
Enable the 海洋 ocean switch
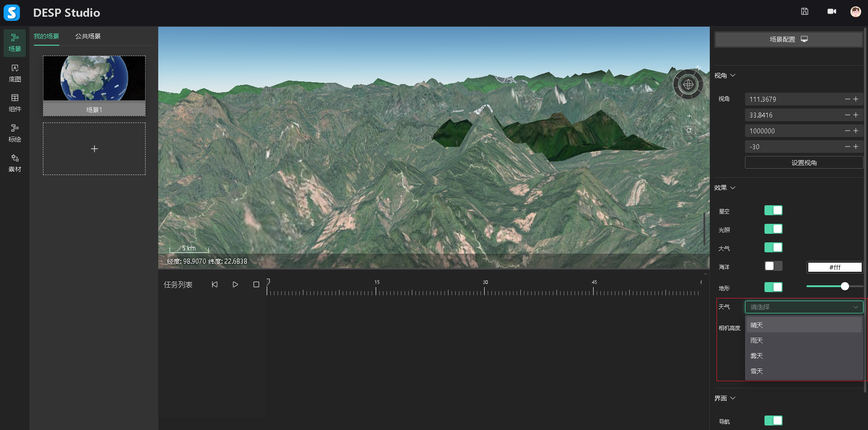tap(773, 266)
